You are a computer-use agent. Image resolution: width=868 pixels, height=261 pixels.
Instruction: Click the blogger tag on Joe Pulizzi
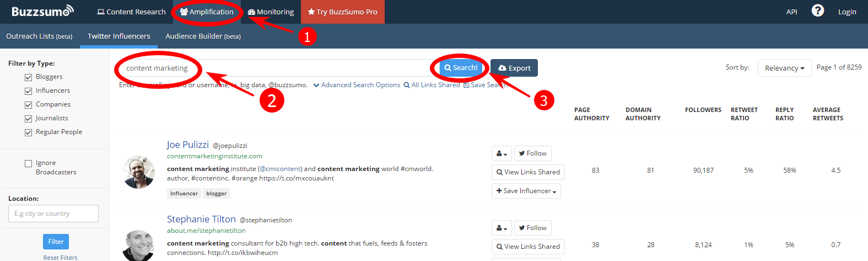point(216,194)
